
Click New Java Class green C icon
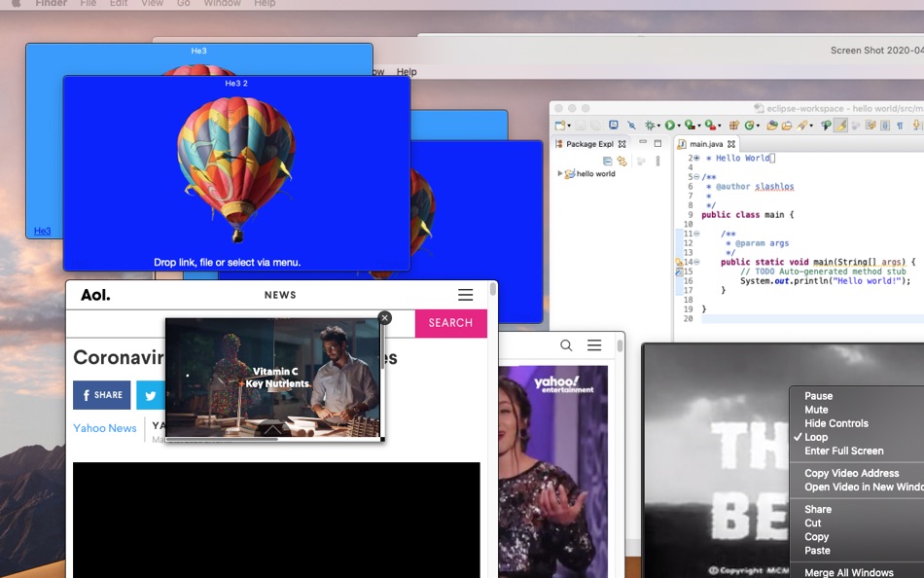point(749,125)
